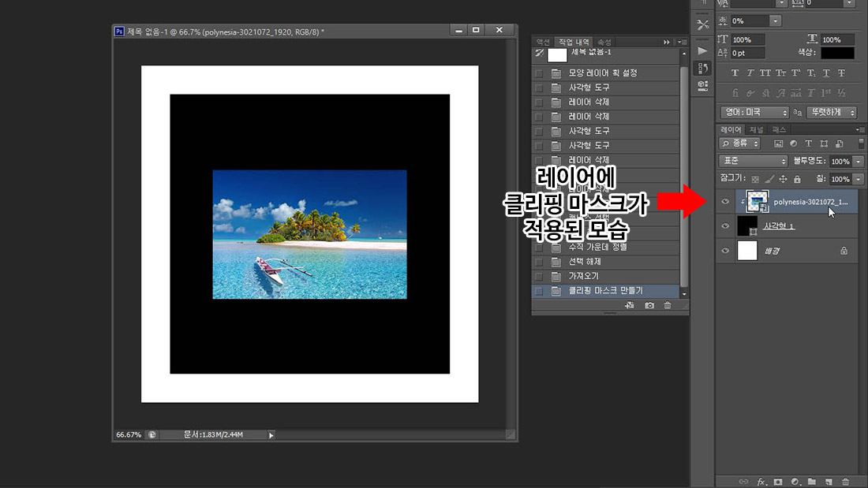
Task: Open tools preset icon in dock
Action: click(x=702, y=25)
